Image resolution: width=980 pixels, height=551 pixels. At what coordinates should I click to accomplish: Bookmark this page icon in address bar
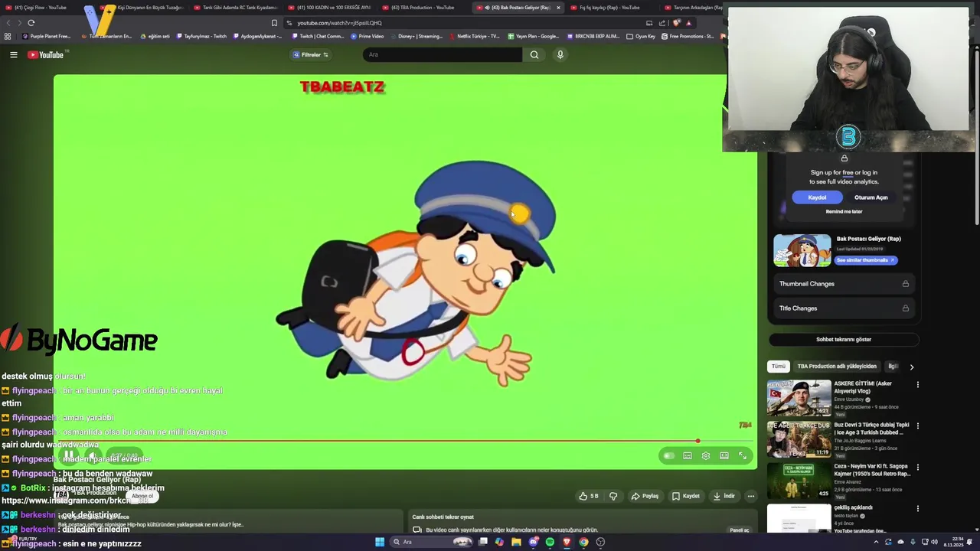coord(274,23)
